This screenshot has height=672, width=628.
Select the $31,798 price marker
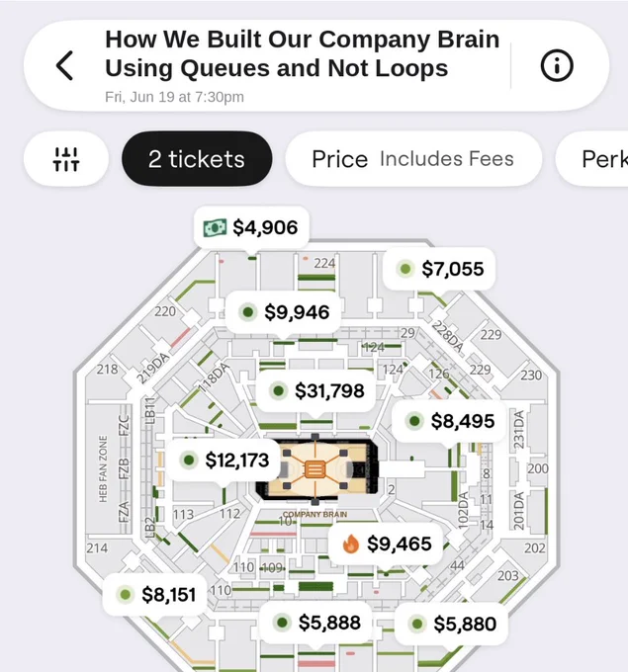315,390
